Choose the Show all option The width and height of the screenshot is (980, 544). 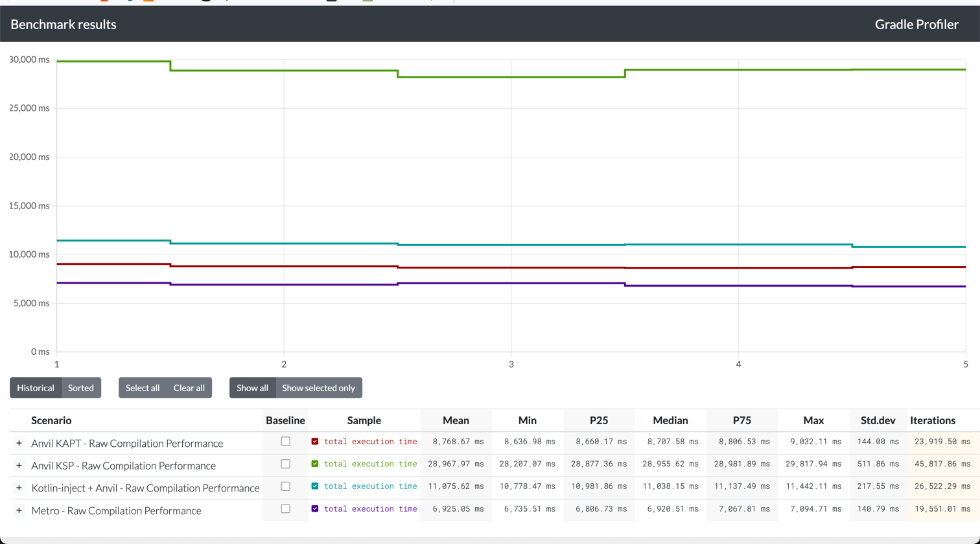(x=252, y=388)
